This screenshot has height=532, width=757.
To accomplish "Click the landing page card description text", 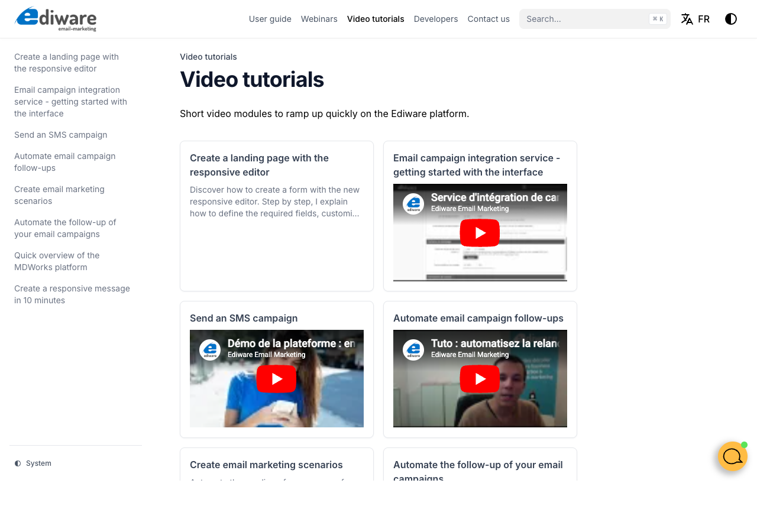I will (275, 202).
